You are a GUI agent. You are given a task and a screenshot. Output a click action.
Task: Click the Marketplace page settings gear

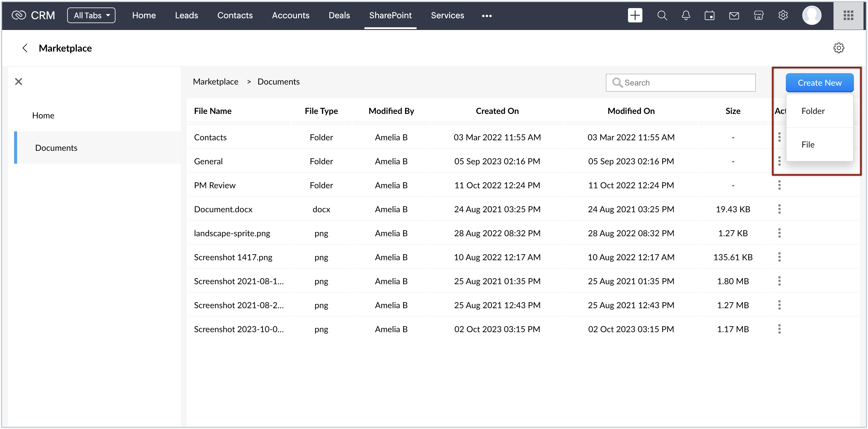pos(839,48)
